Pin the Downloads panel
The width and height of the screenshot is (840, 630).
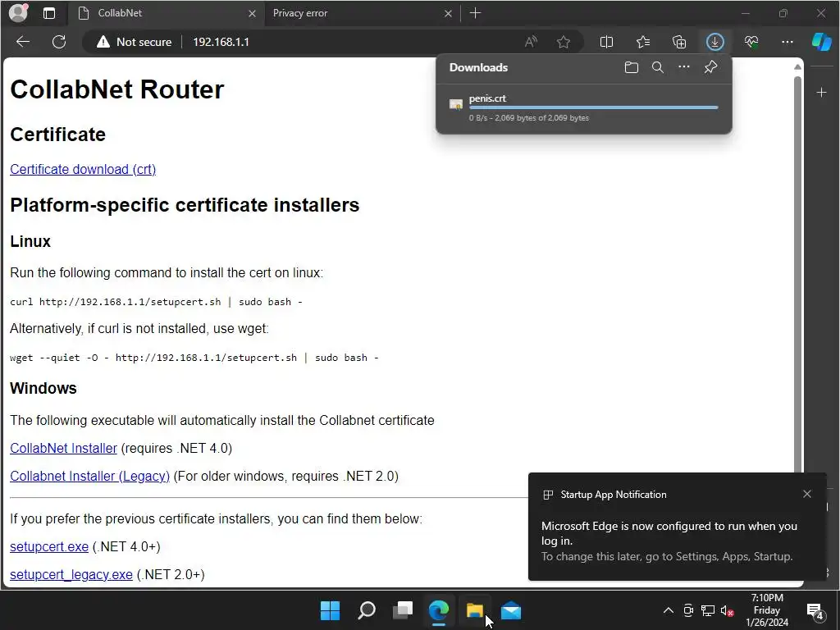(710, 67)
